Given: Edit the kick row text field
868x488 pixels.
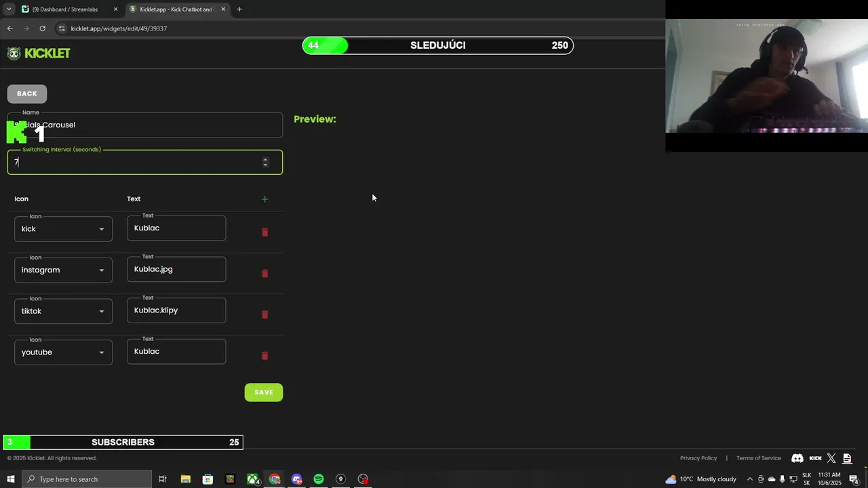Looking at the screenshot, I should pyautogui.click(x=176, y=228).
